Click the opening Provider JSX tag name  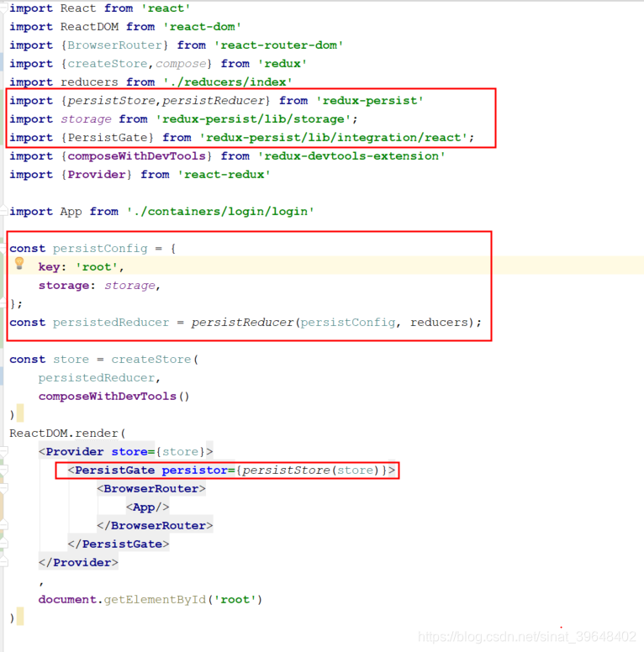[75, 451]
